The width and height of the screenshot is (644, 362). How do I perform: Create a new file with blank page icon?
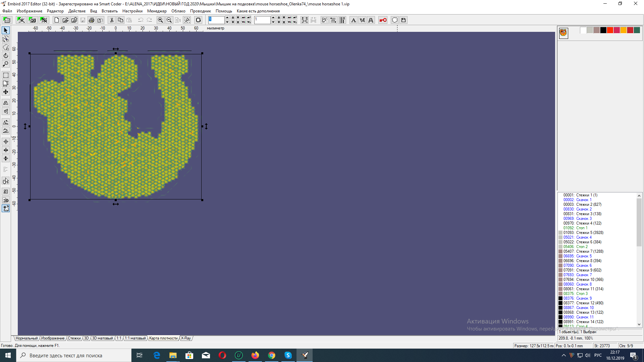click(57, 20)
